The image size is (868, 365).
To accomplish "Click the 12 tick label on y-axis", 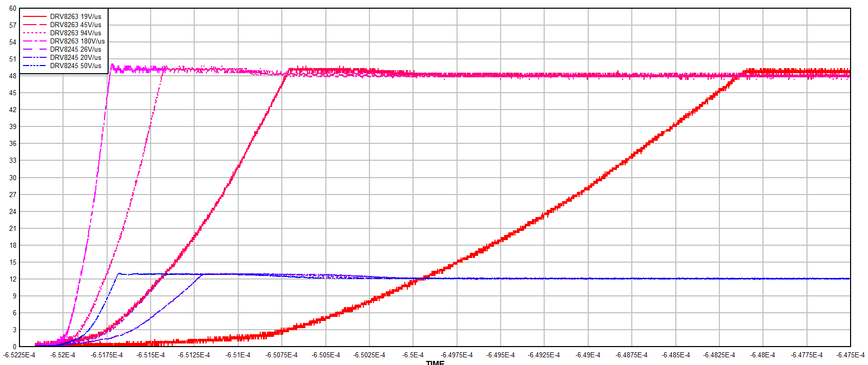I will point(13,279).
